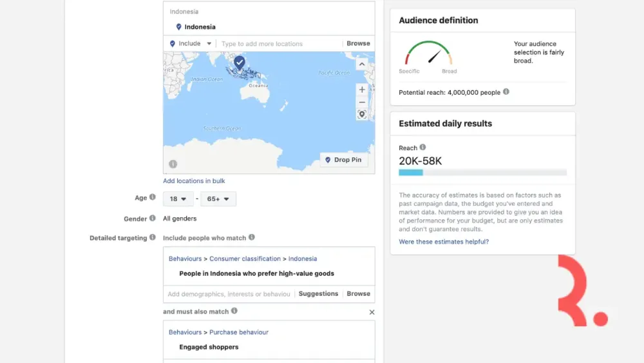This screenshot has height=363, width=644.
Task: Select 'People in Indonesia who prefer high-value goods'
Action: pyautogui.click(x=257, y=273)
